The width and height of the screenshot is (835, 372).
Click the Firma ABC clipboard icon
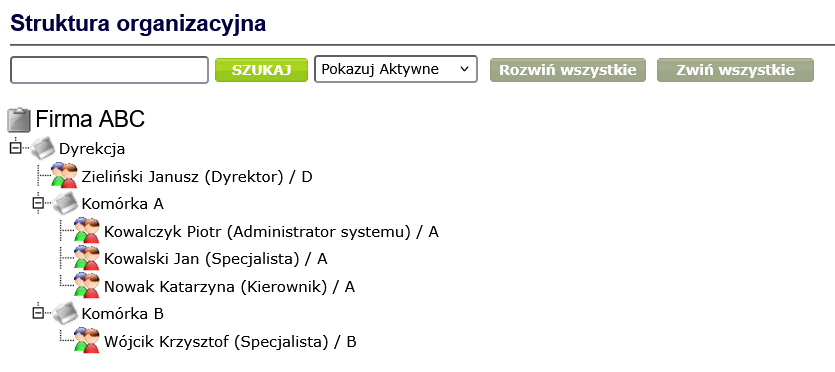click(19, 119)
